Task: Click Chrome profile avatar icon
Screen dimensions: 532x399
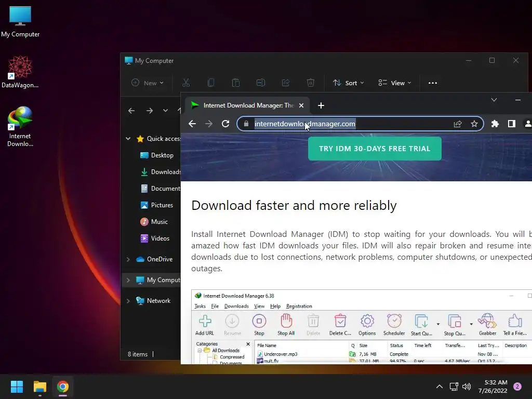Action: pyautogui.click(x=528, y=124)
